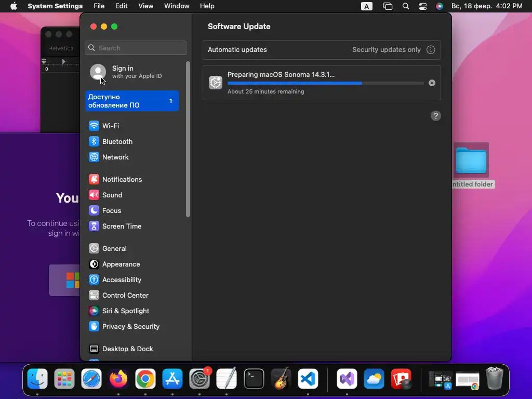Open Notifications settings
The image size is (532, 399).
pyautogui.click(x=115, y=179)
